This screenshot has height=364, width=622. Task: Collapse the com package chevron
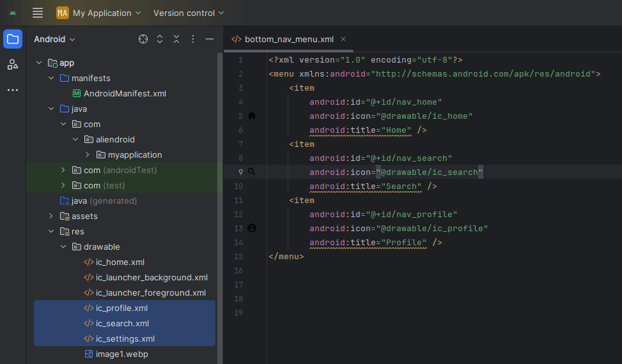[x=63, y=124]
